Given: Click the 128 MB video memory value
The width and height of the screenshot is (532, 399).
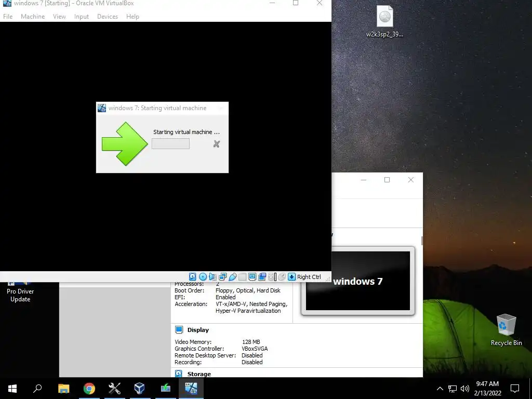Looking at the screenshot, I should [251, 342].
